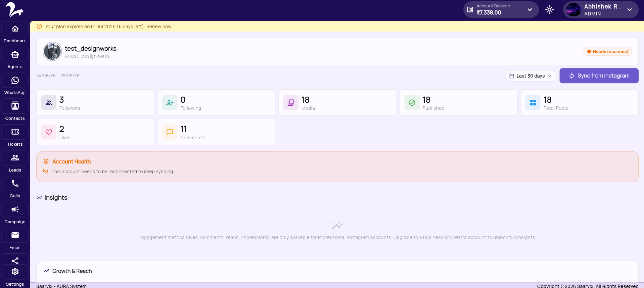Click the Likes heart icon
644x288 pixels.
49,132
